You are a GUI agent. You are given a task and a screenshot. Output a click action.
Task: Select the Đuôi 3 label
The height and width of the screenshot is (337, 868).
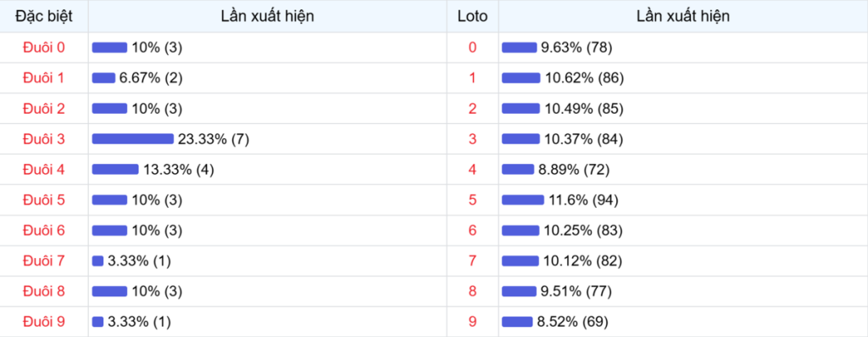coord(44,139)
